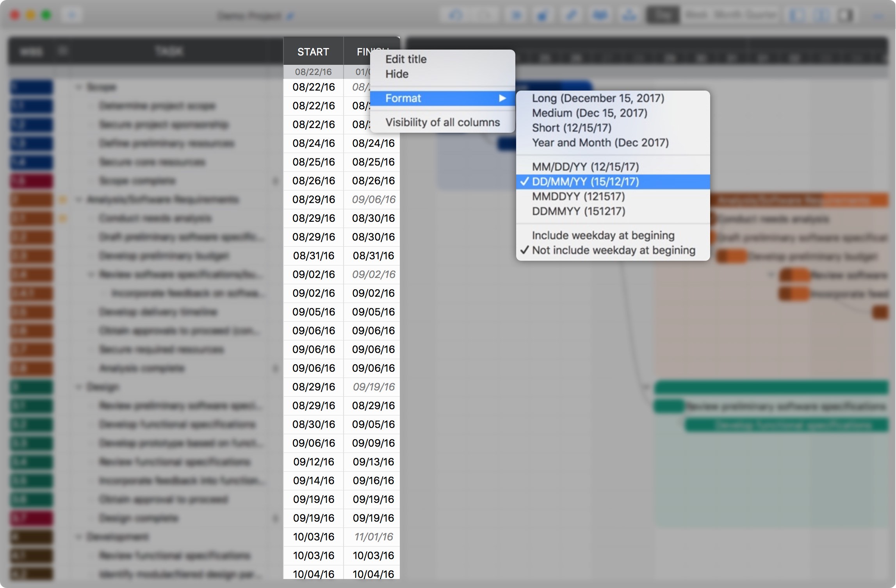Click gray summary start date 08/22/16
The image size is (896, 588).
pyautogui.click(x=313, y=72)
